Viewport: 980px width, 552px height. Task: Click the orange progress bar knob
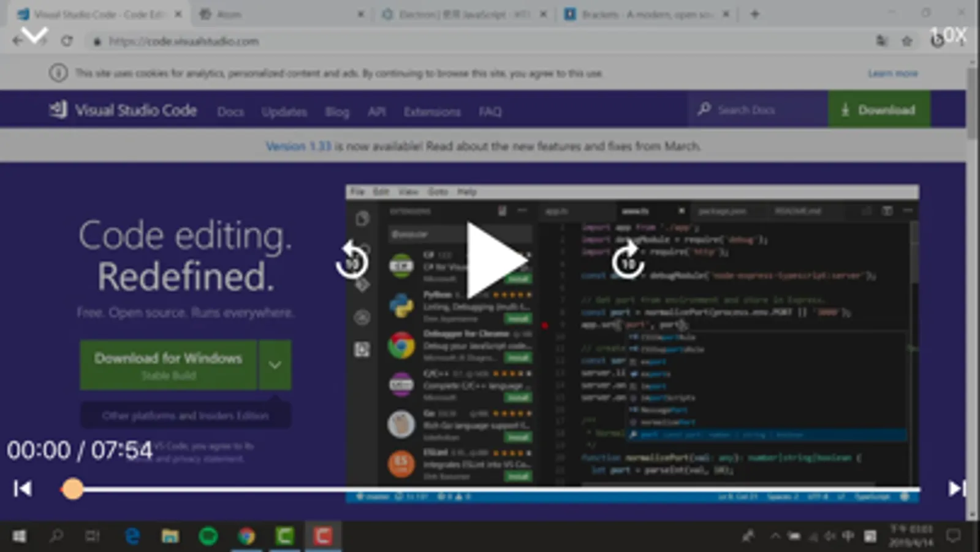(x=72, y=489)
